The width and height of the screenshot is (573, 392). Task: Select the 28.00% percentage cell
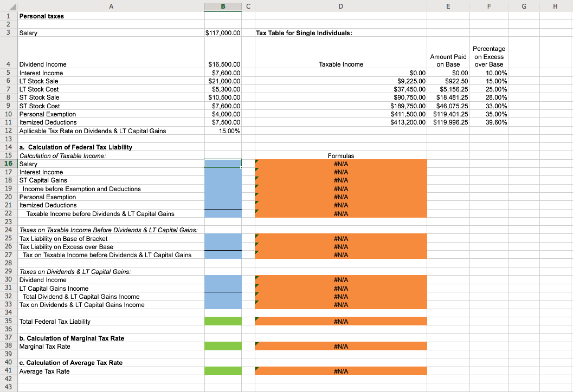coord(489,97)
